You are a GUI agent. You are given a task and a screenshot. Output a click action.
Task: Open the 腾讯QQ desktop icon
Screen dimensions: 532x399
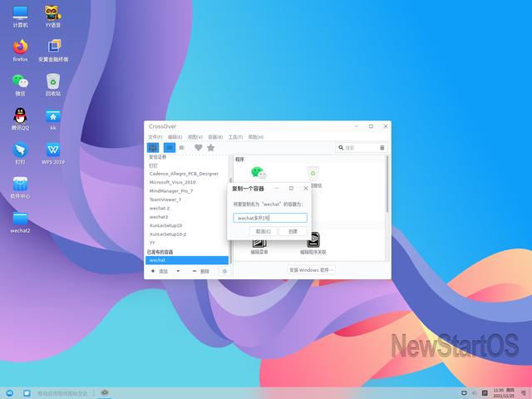[x=20, y=116]
